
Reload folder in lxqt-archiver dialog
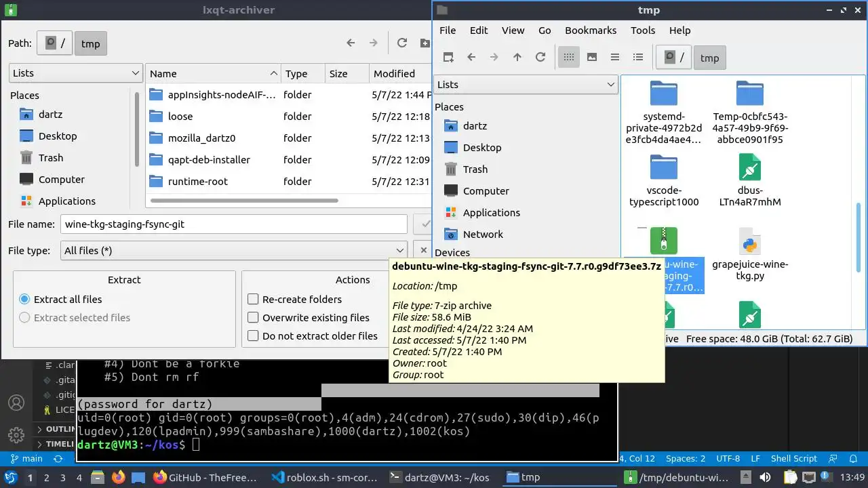402,43
